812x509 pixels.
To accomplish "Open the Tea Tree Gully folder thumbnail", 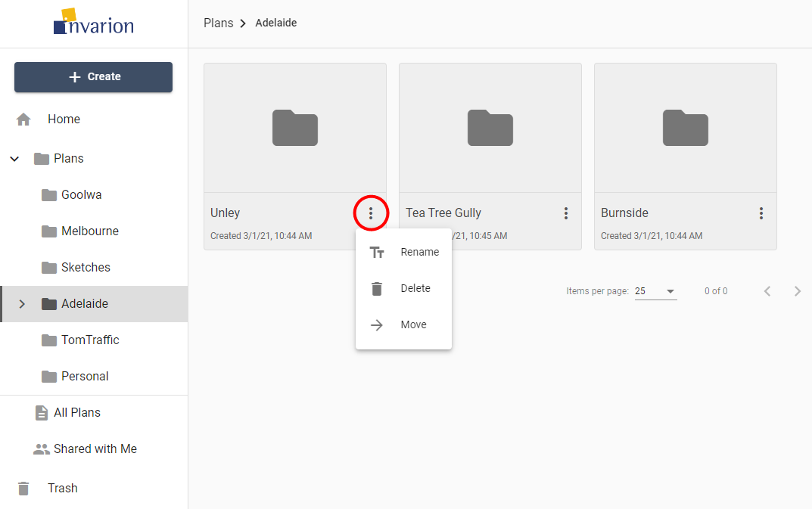I will click(x=490, y=128).
